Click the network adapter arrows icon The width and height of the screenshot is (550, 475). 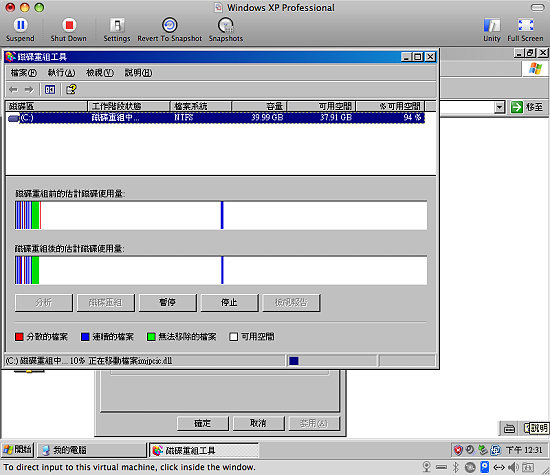pyautogui.click(x=499, y=467)
